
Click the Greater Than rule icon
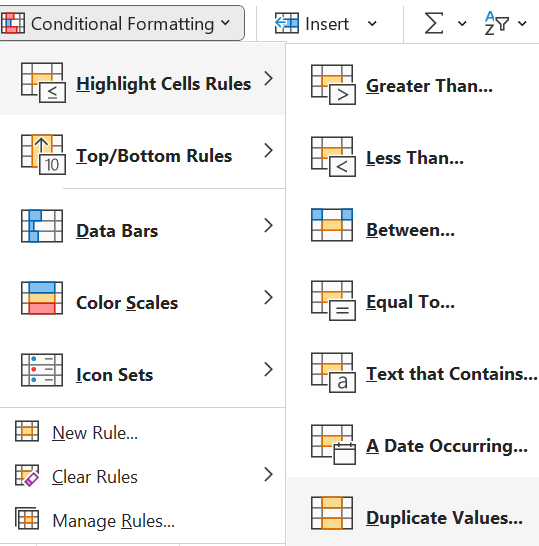[x=333, y=85]
